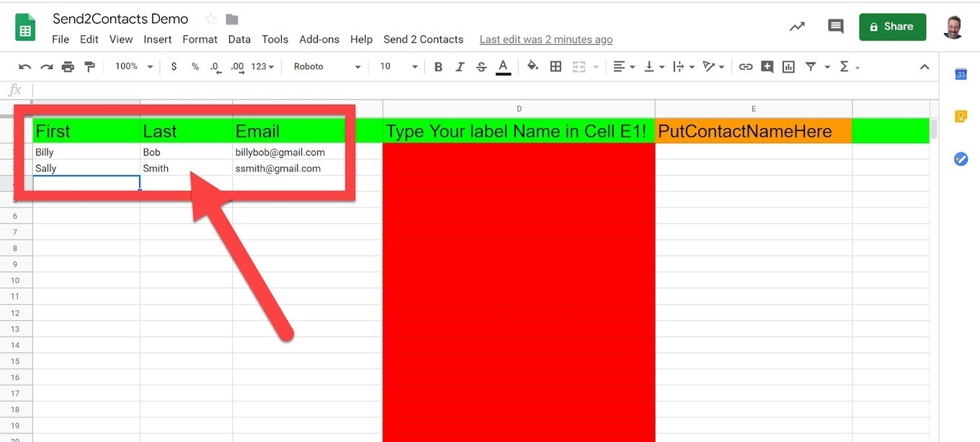Open the fill color picker
This screenshot has width=980, height=442.
pos(533,67)
